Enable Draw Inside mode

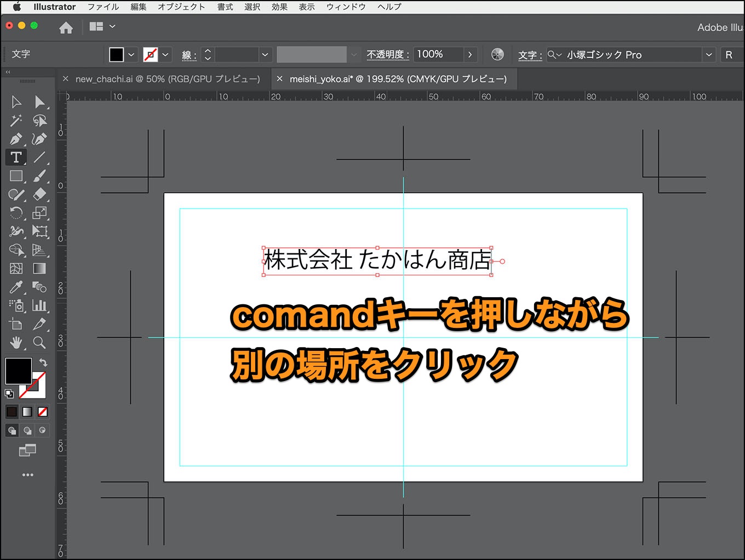click(43, 430)
